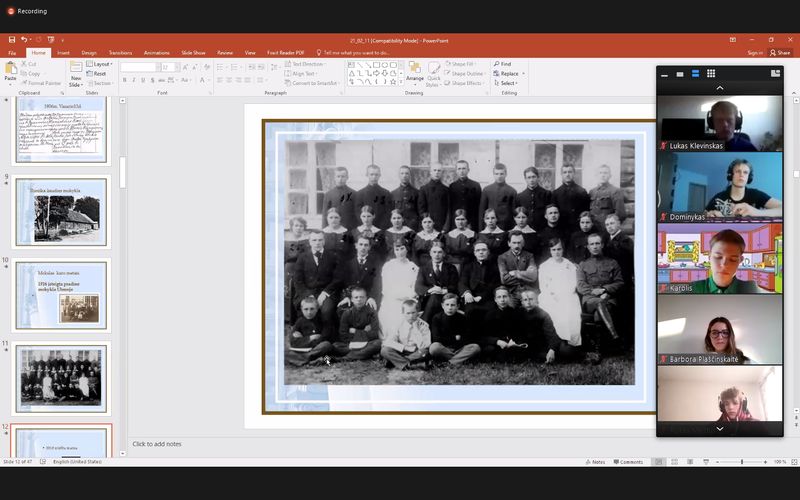Viewport: 800px width, 500px height.
Task: Click the fit slide to window icon
Action: point(792,462)
